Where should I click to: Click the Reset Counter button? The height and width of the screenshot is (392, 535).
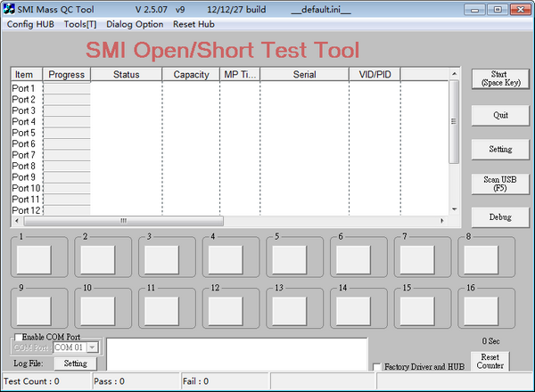coord(490,361)
